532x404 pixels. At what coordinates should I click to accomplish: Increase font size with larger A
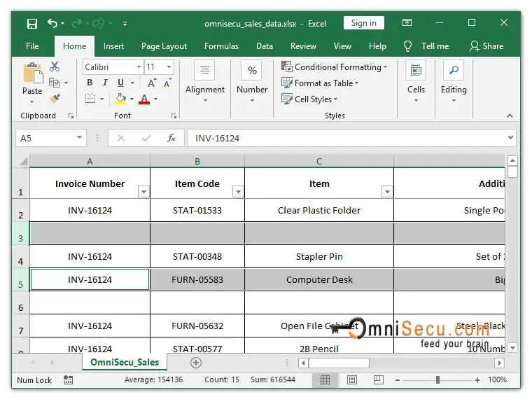click(152, 83)
